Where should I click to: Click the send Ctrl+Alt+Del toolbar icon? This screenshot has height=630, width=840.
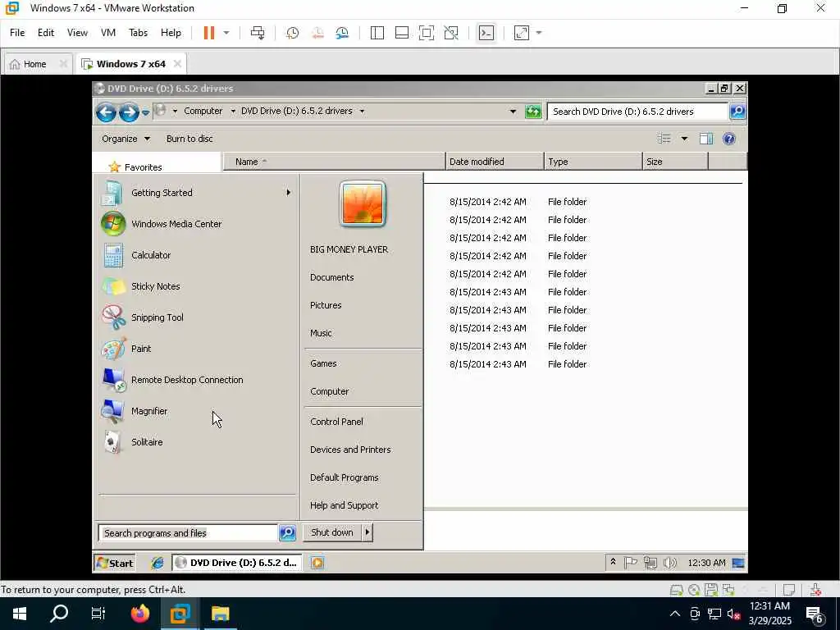(x=258, y=33)
